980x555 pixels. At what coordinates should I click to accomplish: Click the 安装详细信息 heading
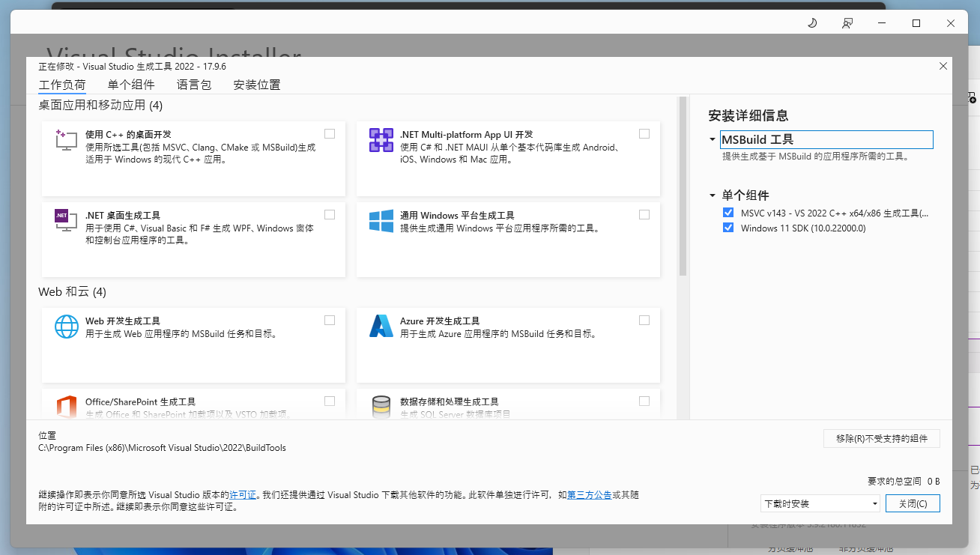click(x=748, y=115)
